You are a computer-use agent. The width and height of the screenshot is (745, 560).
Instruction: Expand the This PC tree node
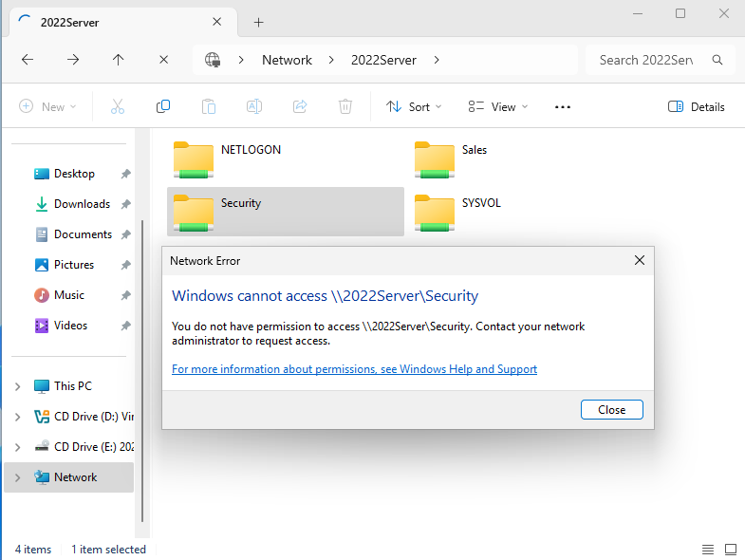(18, 386)
